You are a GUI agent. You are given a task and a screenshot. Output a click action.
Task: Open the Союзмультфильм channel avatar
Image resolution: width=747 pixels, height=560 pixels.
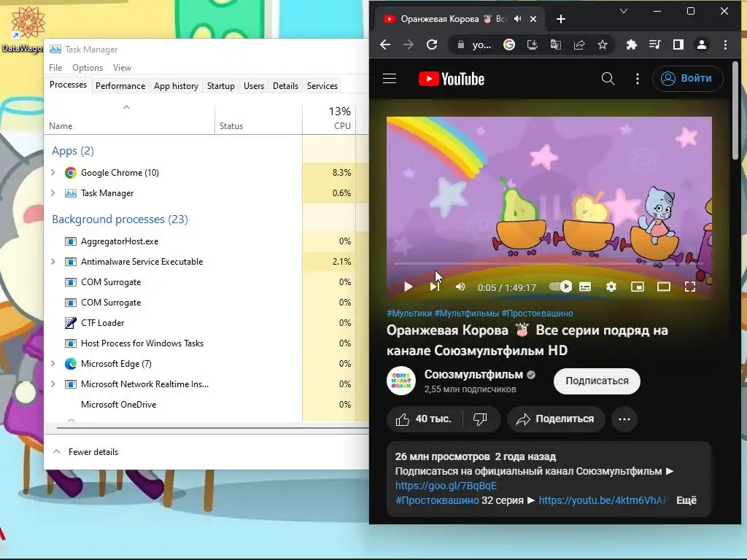401,381
